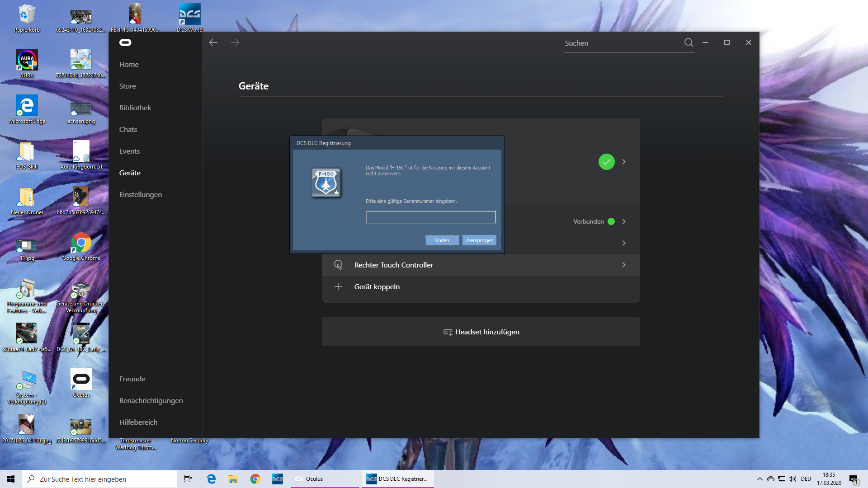Screen dimensions: 868x488
Task: Open Google Chrome from the taskbar
Action: click(x=255, y=479)
